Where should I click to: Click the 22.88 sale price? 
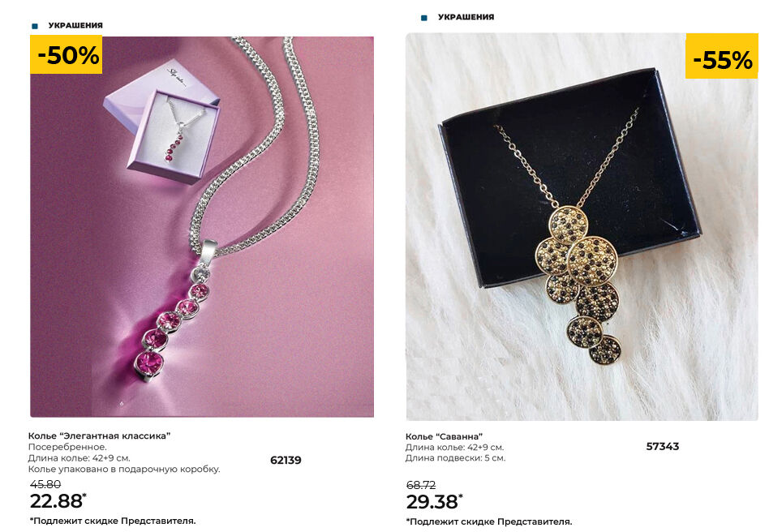pos(58,501)
